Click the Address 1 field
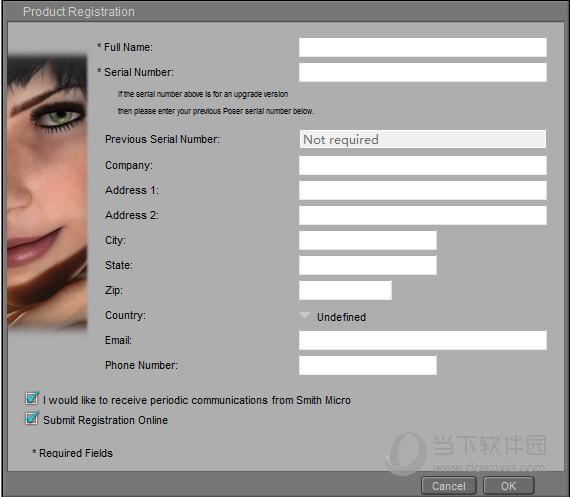The image size is (570, 497). (422, 190)
